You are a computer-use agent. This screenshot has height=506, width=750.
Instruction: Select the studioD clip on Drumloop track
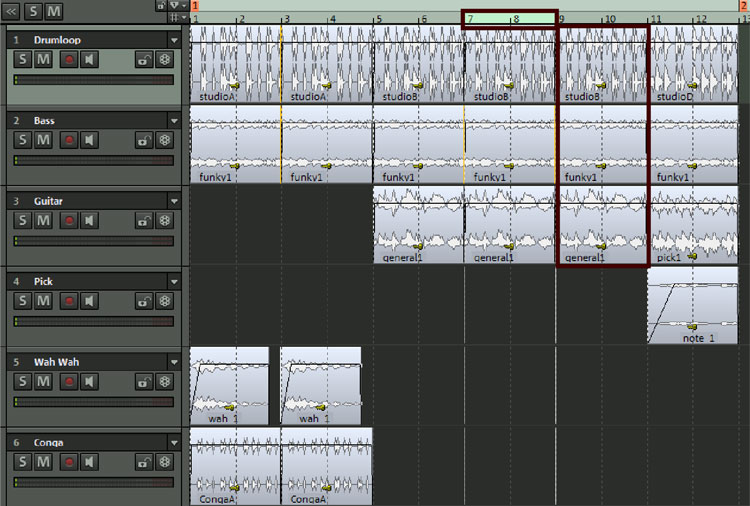tap(693, 64)
